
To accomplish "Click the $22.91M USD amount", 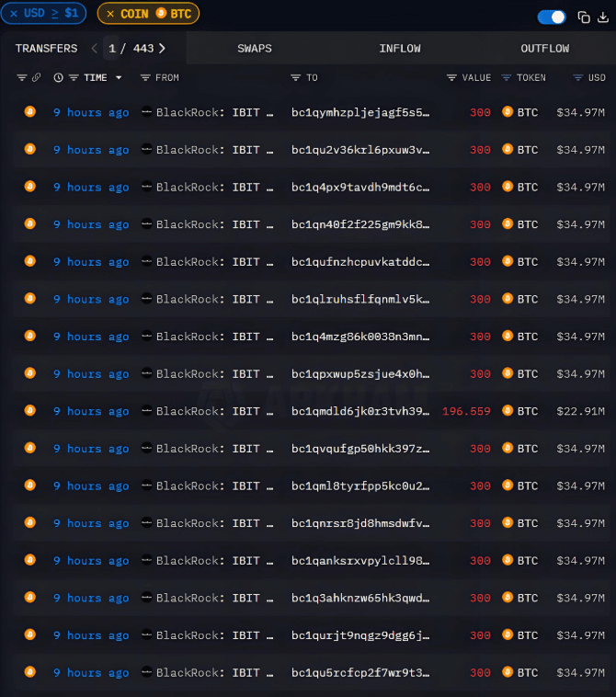I will click(580, 411).
